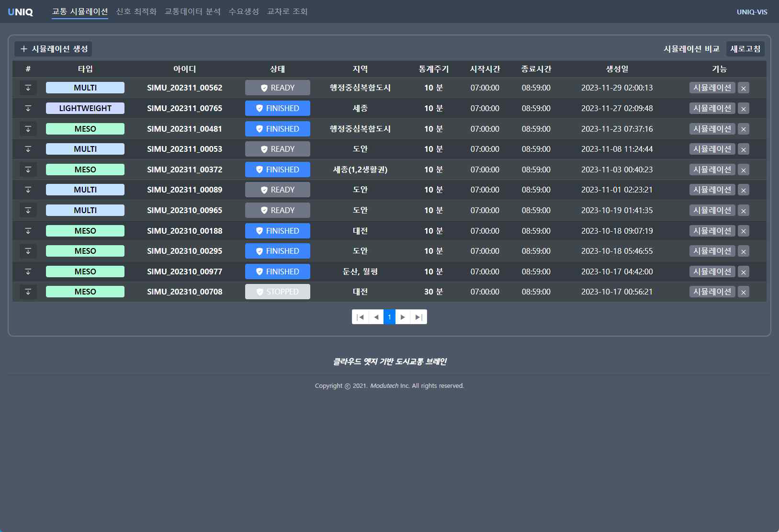Click download icon for SIMU_202310_00708 row

(28, 292)
